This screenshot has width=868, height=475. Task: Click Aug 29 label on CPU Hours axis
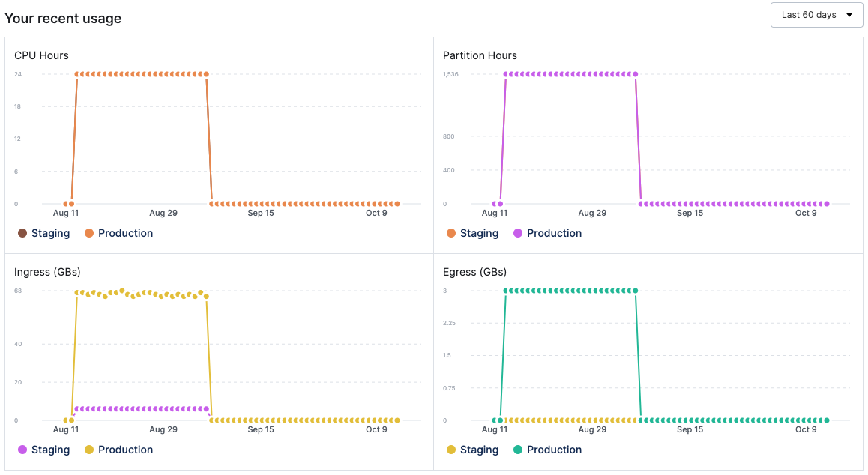pos(163,213)
